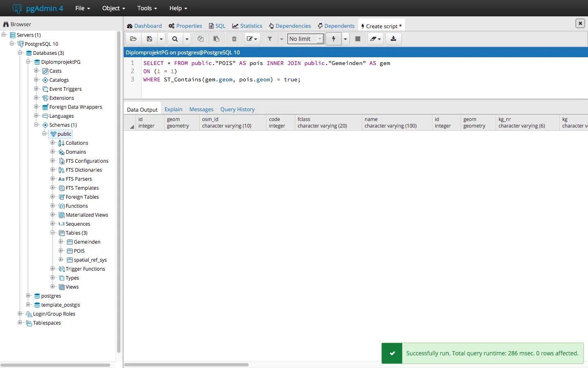Expand the Login/Group Roles node
Screen dimensions: 588x368
point(20,314)
